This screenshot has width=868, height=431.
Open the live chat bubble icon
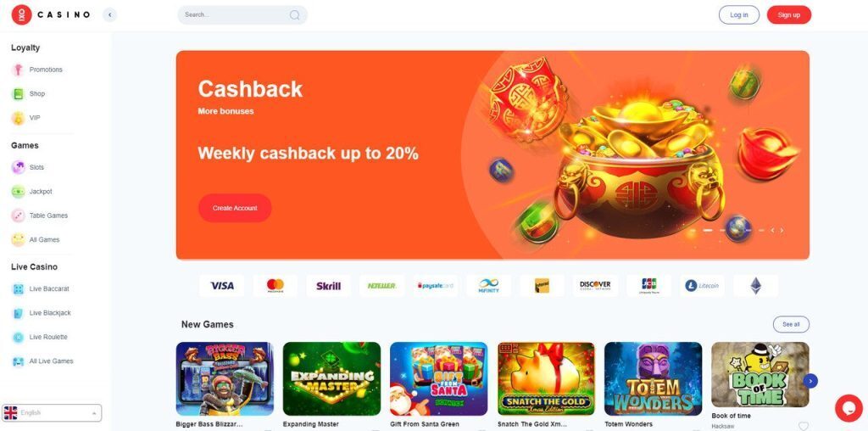pos(849,408)
